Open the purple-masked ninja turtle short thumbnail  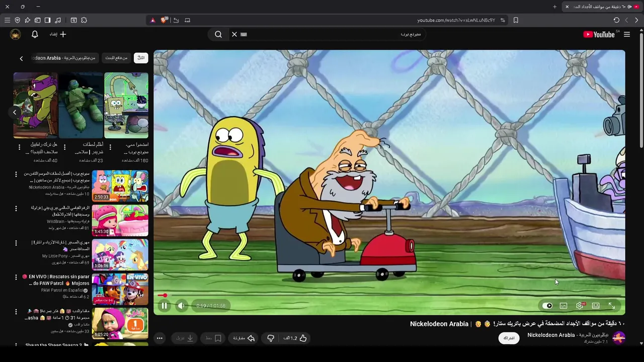pos(36,105)
